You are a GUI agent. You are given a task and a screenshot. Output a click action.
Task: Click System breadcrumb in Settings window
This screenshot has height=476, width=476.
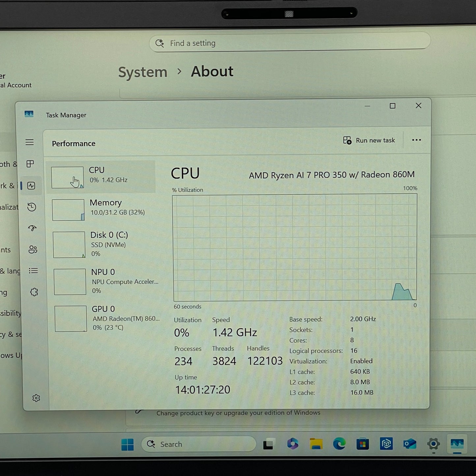tap(143, 72)
